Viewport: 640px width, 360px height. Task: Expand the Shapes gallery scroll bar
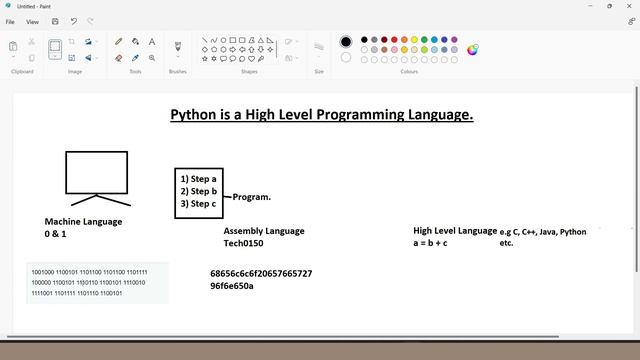point(277,49)
